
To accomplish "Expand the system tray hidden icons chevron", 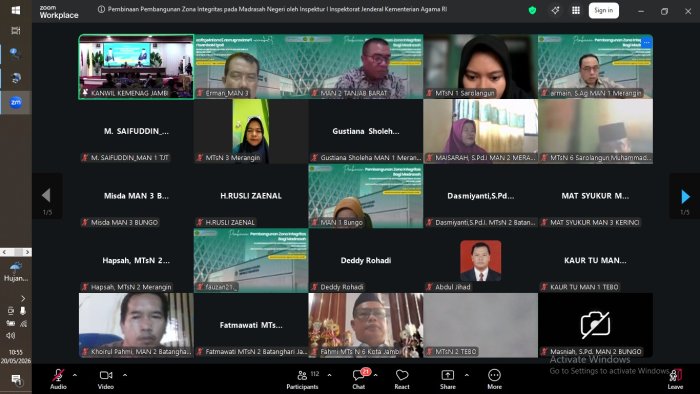I will [23, 299].
